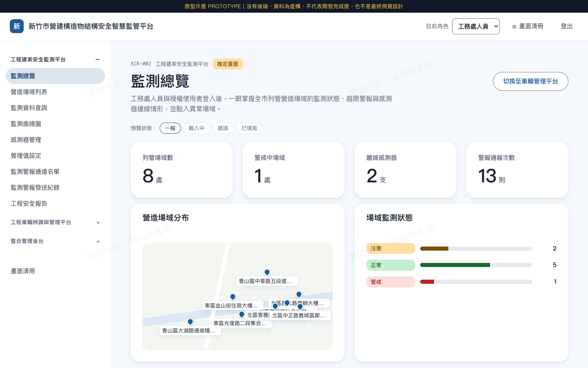588x368 pixels.
Task: Click the map pin above 東區金山街住商大樓
Action: click(x=233, y=297)
